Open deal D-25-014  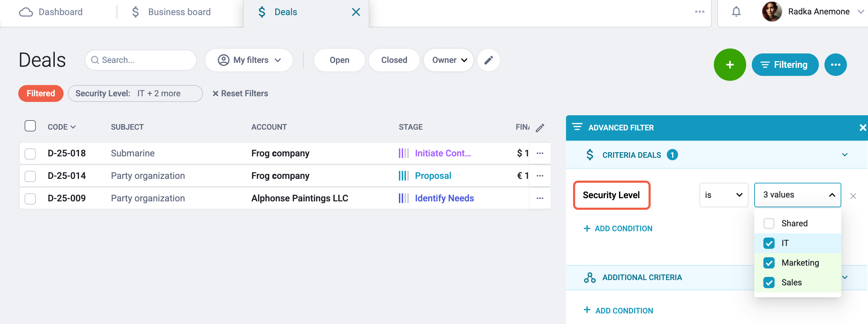67,176
